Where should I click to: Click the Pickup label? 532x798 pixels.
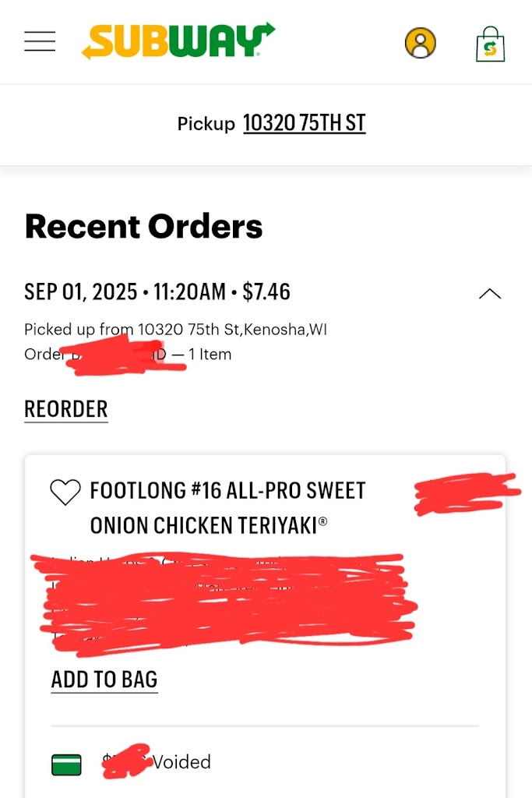[206, 124]
